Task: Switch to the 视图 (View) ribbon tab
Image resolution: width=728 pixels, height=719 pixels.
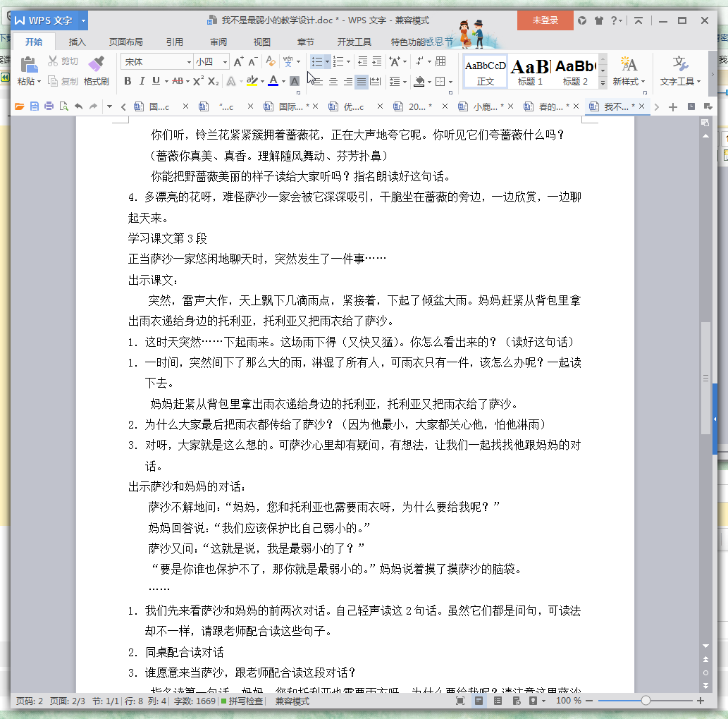Action: click(x=262, y=42)
